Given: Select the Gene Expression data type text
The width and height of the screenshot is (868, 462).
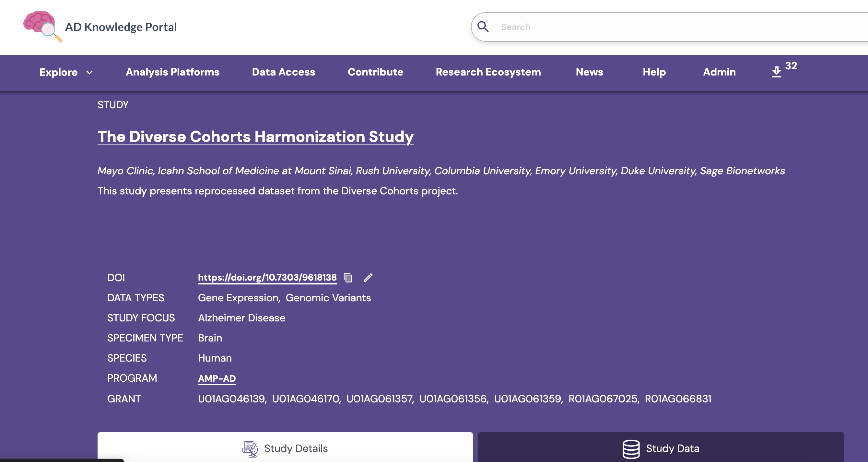Looking at the screenshot, I should pyautogui.click(x=239, y=298).
